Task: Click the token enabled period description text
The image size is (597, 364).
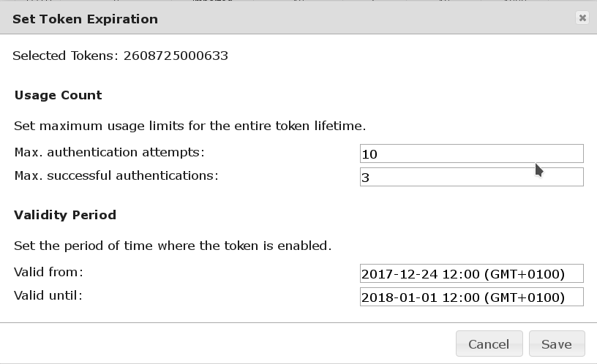Action: click(x=173, y=246)
